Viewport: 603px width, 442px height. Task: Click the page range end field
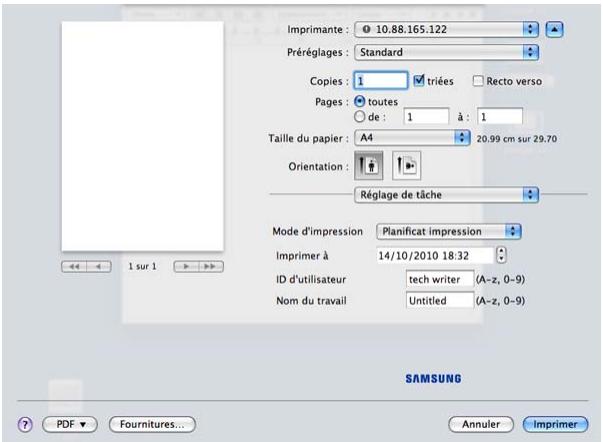click(x=500, y=117)
